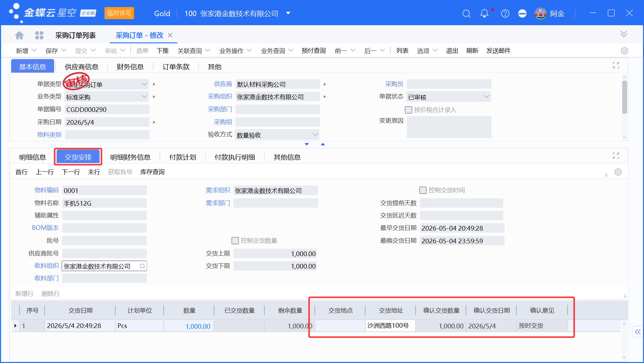Click the 列表 toolbar button

click(402, 51)
